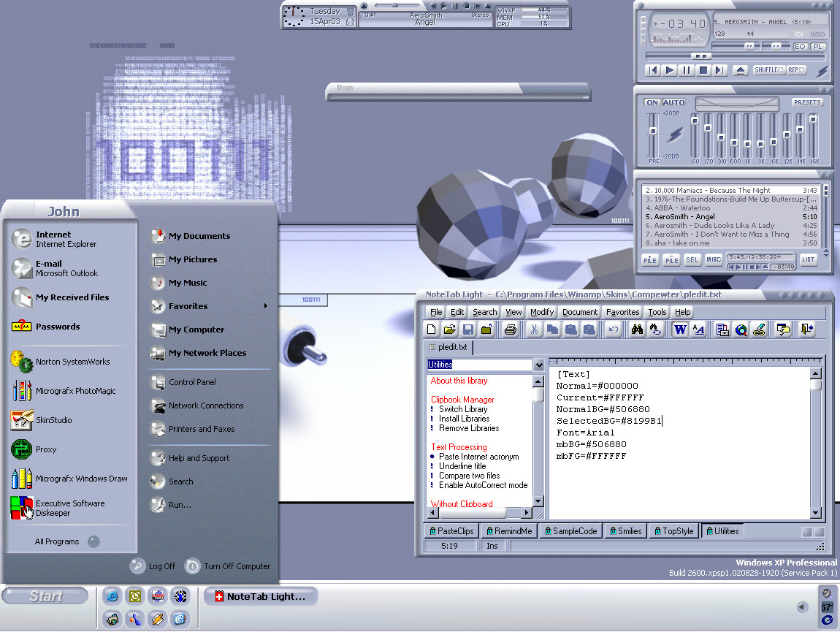The image size is (840, 632).
Task: Click the Start button
Action: pyautogui.click(x=45, y=596)
